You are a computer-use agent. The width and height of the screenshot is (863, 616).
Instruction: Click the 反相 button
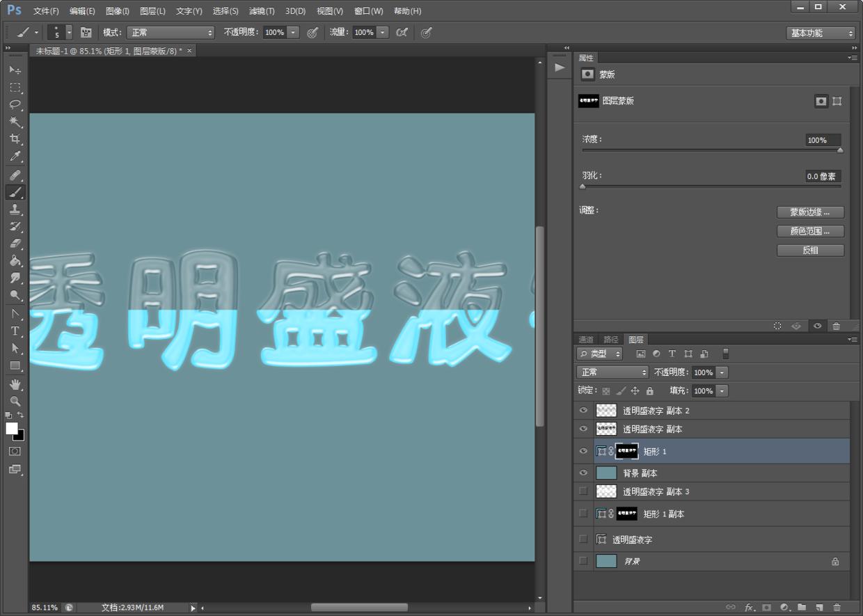tap(810, 250)
